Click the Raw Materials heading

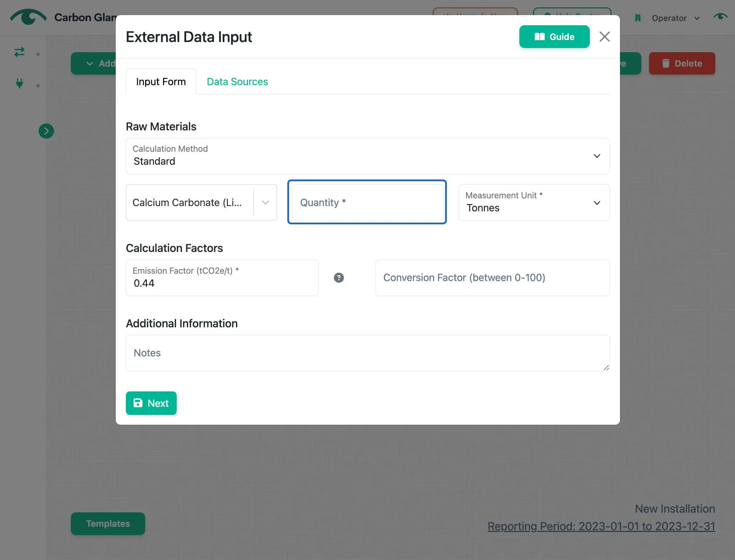tap(161, 127)
